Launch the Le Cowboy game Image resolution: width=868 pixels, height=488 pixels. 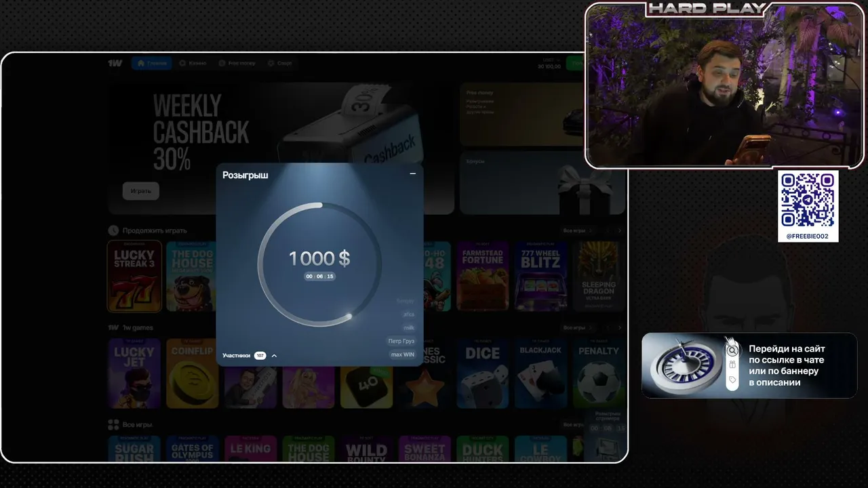540,448
